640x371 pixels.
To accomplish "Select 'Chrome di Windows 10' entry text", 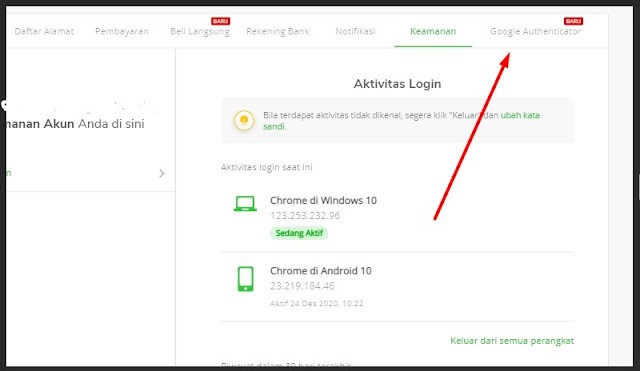I will point(323,200).
